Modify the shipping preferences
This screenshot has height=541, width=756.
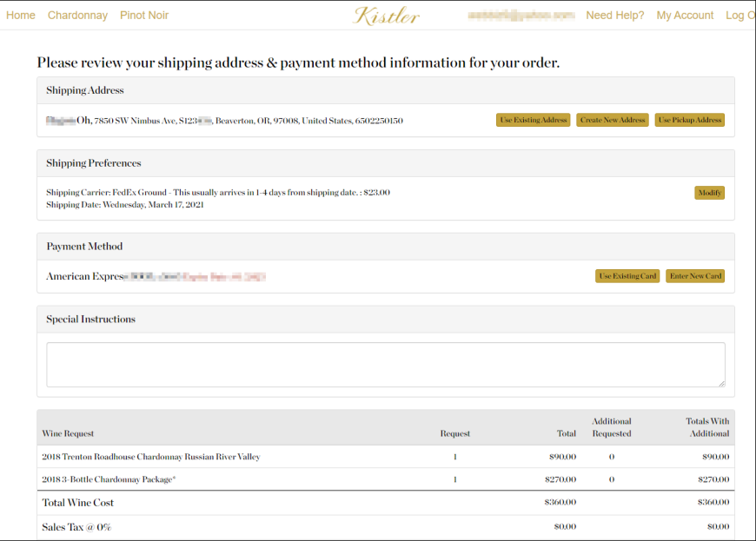[710, 193]
